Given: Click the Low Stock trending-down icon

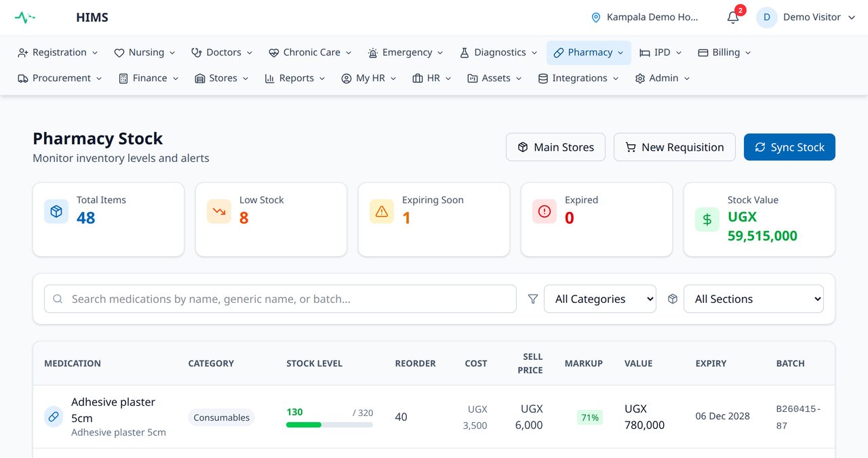Looking at the screenshot, I should pyautogui.click(x=219, y=211).
